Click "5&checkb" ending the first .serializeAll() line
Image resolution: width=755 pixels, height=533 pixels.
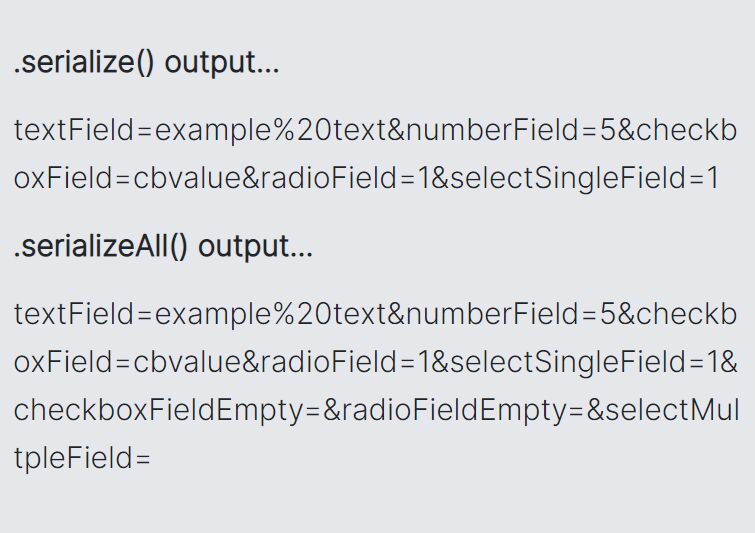point(668,314)
